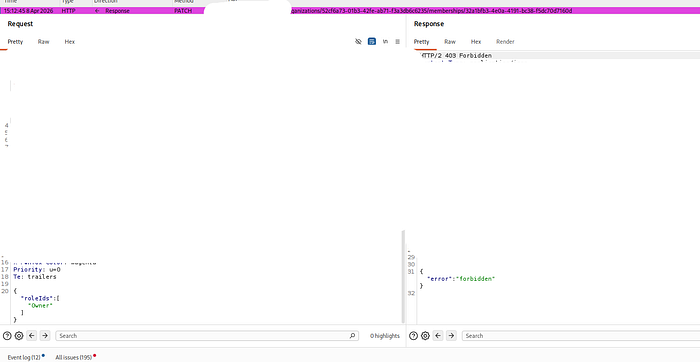Image resolution: width=700 pixels, height=362 pixels.
Task: Select the highlighted PATCH history row
Action: [x=350, y=10]
